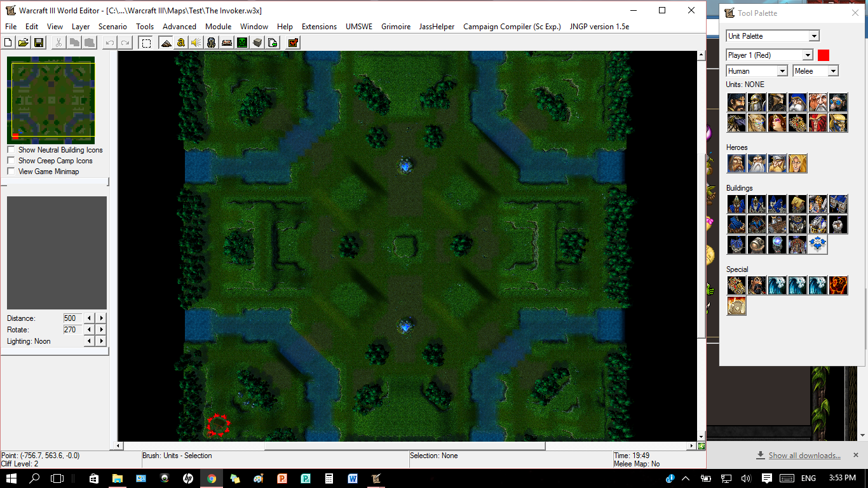Open the JassHelper menu
868x488 pixels.
[x=437, y=27]
